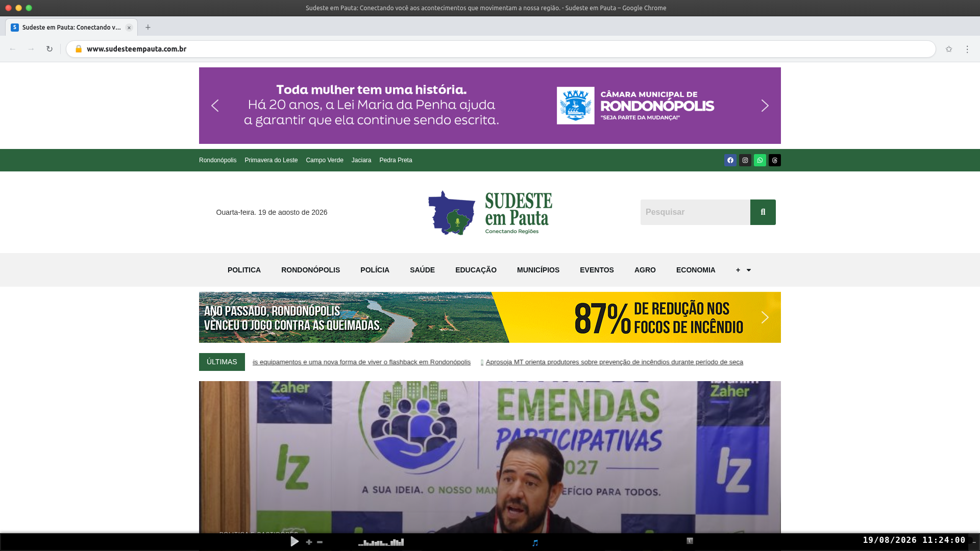980x551 pixels.
Task: Click the ÚLTIMAS label button
Action: pos(222,362)
